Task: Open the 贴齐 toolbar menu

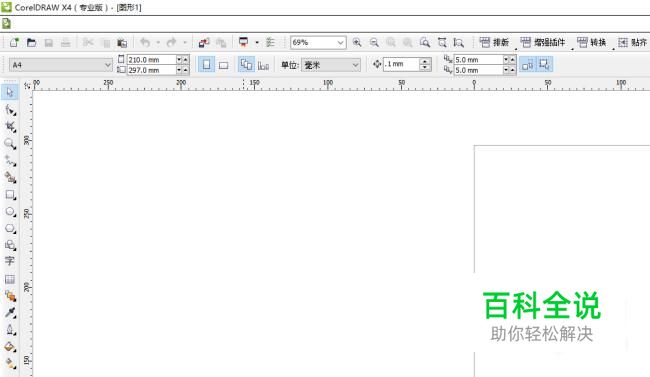Action: coord(633,42)
